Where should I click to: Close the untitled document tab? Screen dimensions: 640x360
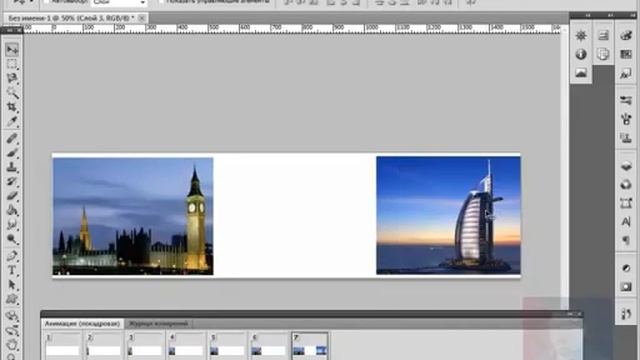tap(142, 18)
